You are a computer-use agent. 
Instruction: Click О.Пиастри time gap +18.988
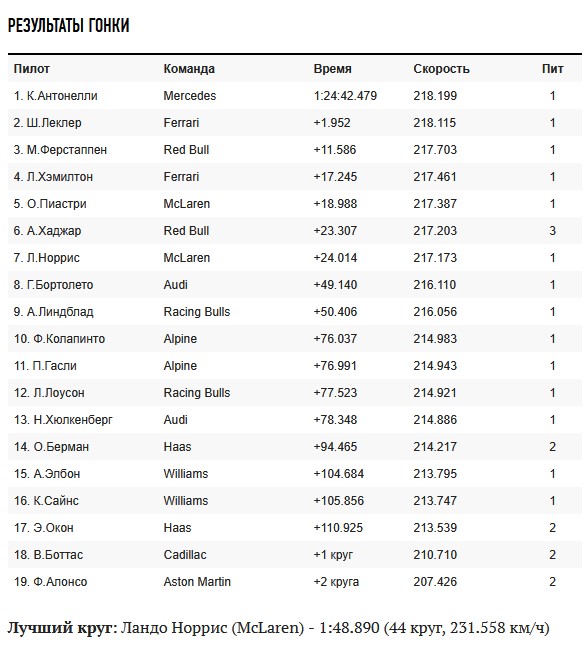(x=335, y=204)
